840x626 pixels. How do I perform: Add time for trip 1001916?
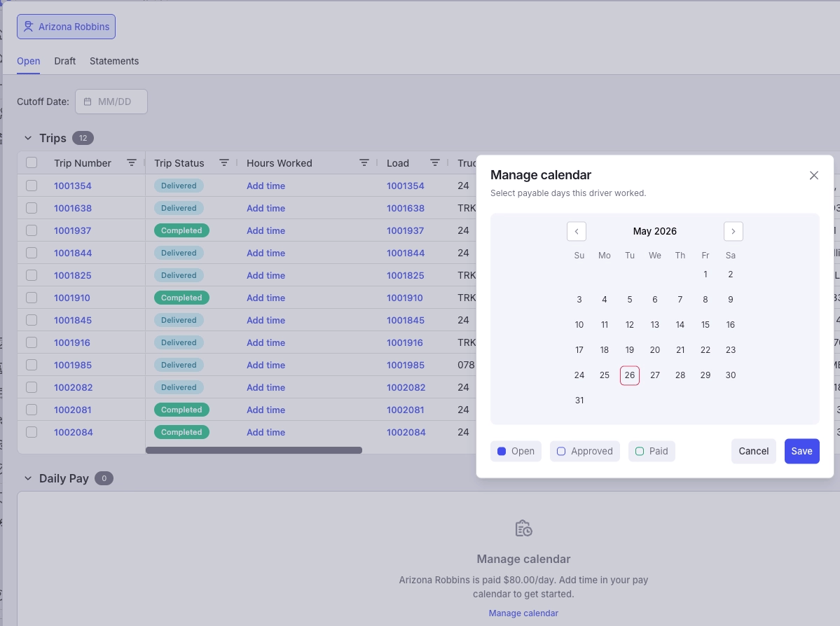point(266,342)
